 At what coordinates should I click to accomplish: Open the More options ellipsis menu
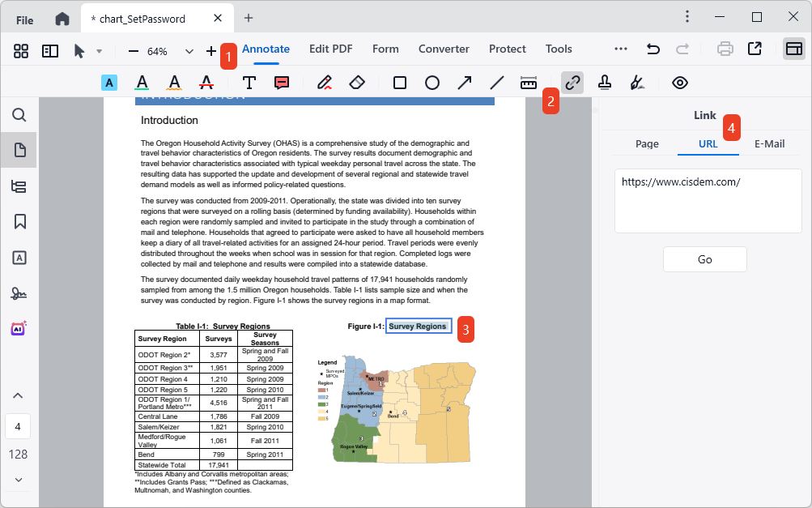coord(620,49)
